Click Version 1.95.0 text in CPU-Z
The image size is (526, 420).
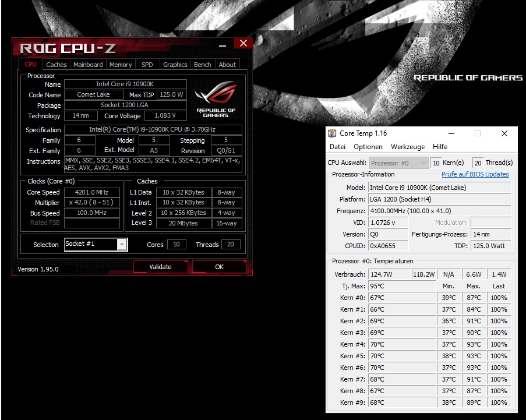[38, 269]
